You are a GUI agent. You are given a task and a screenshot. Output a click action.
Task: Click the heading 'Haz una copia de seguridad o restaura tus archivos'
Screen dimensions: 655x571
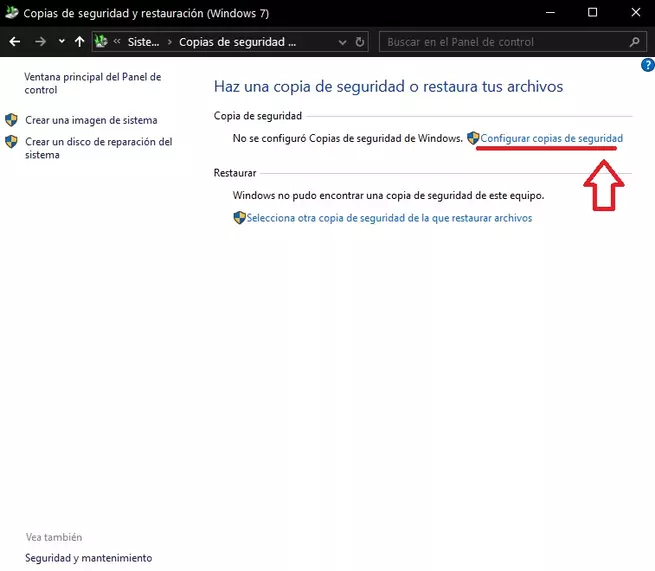pos(388,86)
